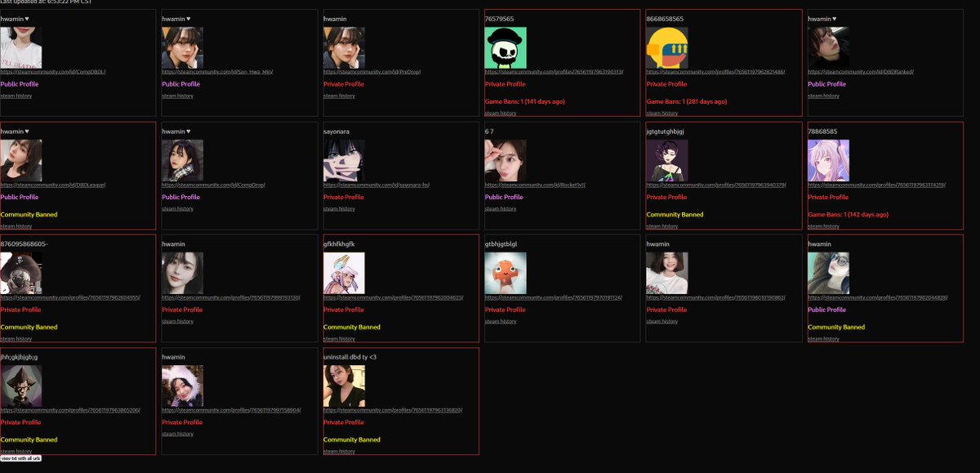Open steam history for gtbhjgtblgl card
The image size is (980, 473).
[501, 321]
